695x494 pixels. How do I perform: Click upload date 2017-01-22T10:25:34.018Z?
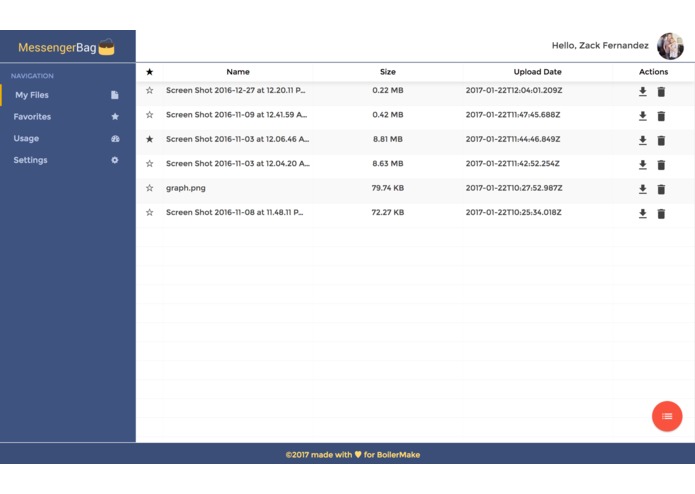coord(513,212)
